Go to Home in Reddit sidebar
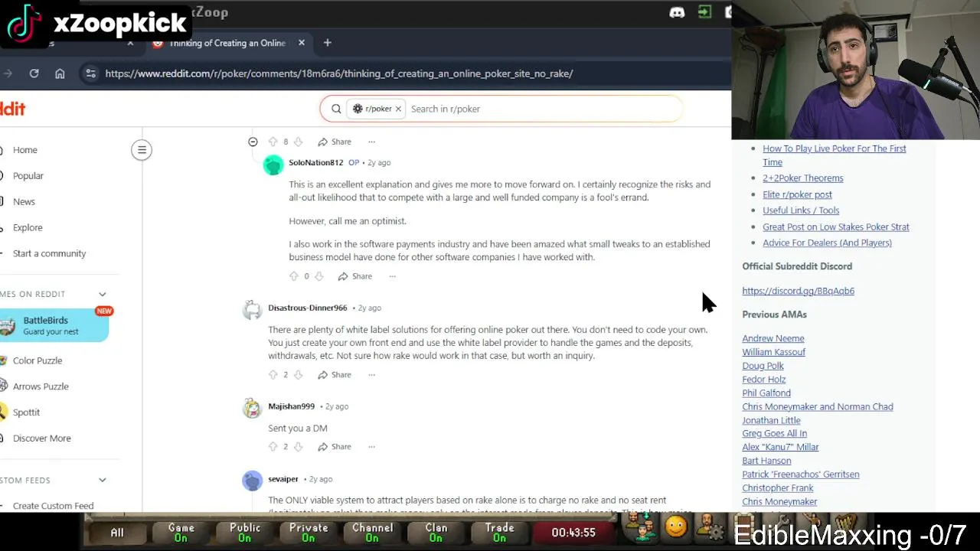Image resolution: width=980 pixels, height=551 pixels. point(25,150)
